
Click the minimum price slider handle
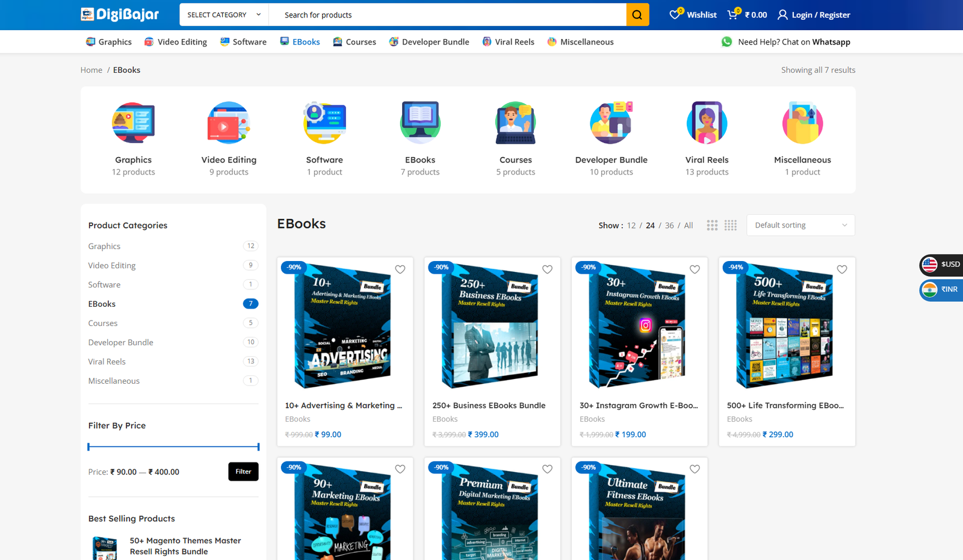click(88, 446)
